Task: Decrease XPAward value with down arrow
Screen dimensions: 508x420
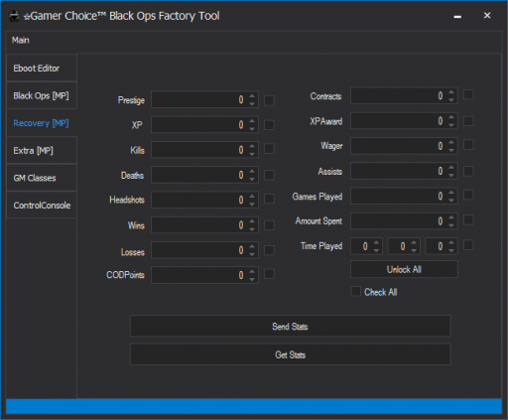Action: (451, 125)
